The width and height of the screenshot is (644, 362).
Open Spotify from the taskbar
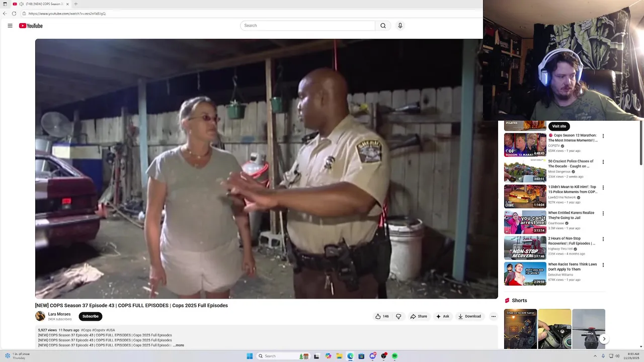394,356
